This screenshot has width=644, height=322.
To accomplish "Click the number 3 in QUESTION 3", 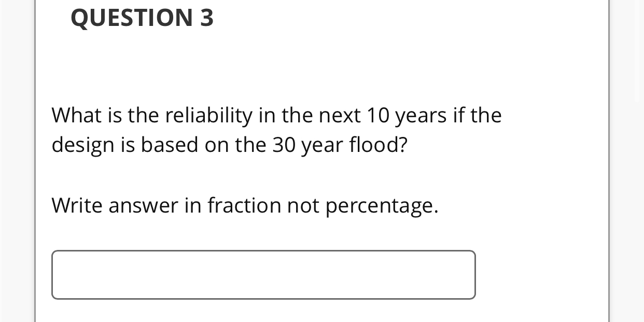I will [206, 17].
